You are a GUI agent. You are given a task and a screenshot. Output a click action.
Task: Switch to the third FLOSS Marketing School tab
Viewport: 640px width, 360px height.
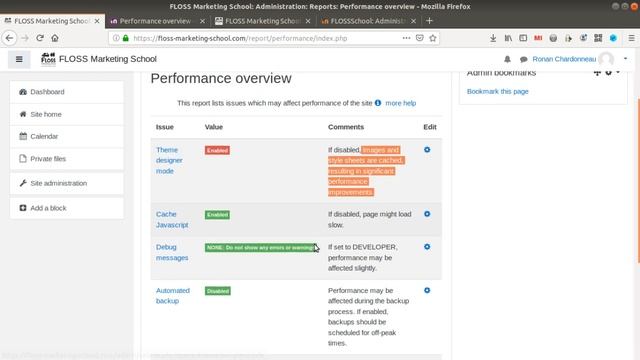262,21
